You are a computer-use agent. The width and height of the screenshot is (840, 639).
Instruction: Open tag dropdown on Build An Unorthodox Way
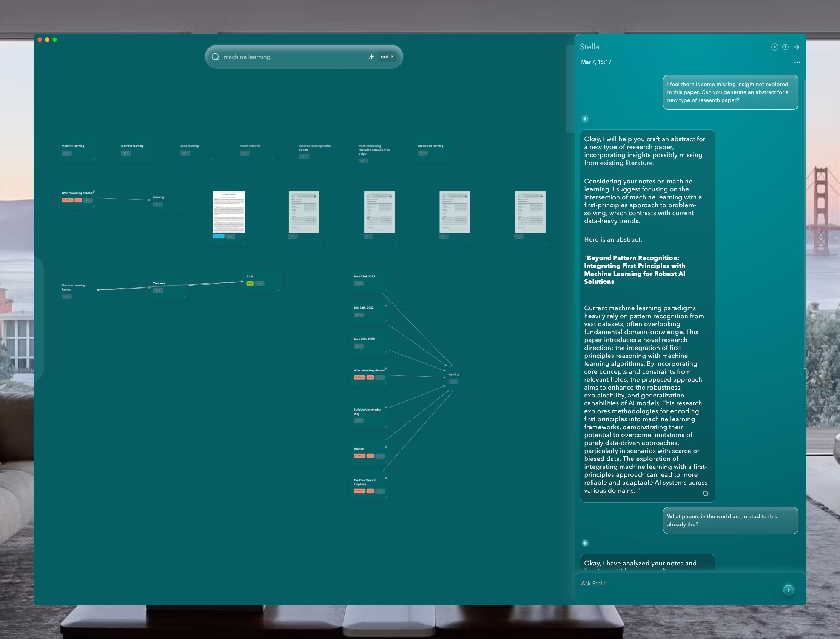[358, 421]
